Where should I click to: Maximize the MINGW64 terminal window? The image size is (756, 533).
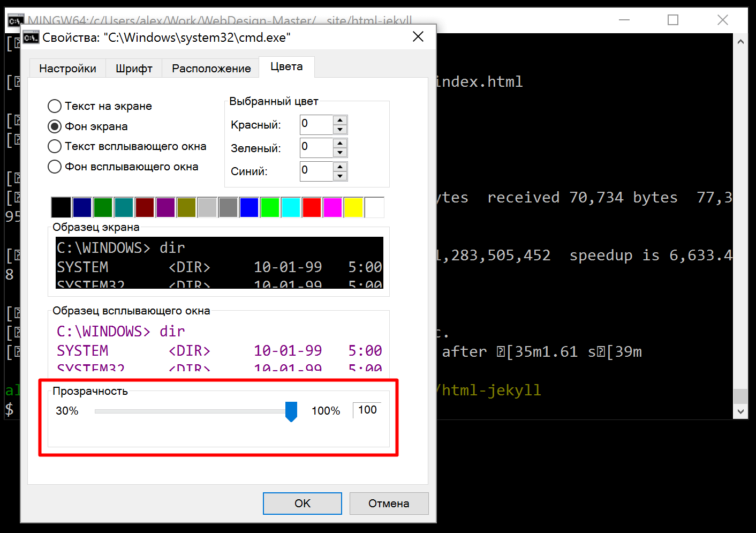click(x=673, y=20)
